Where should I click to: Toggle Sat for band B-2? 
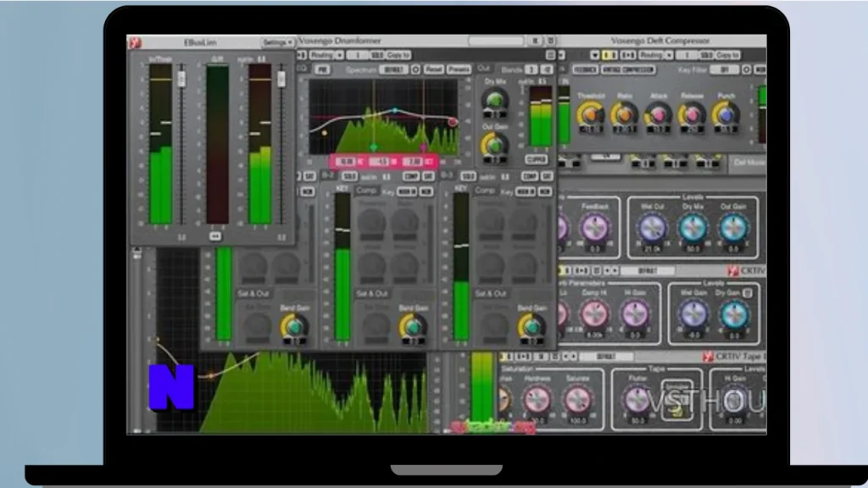tap(428, 176)
